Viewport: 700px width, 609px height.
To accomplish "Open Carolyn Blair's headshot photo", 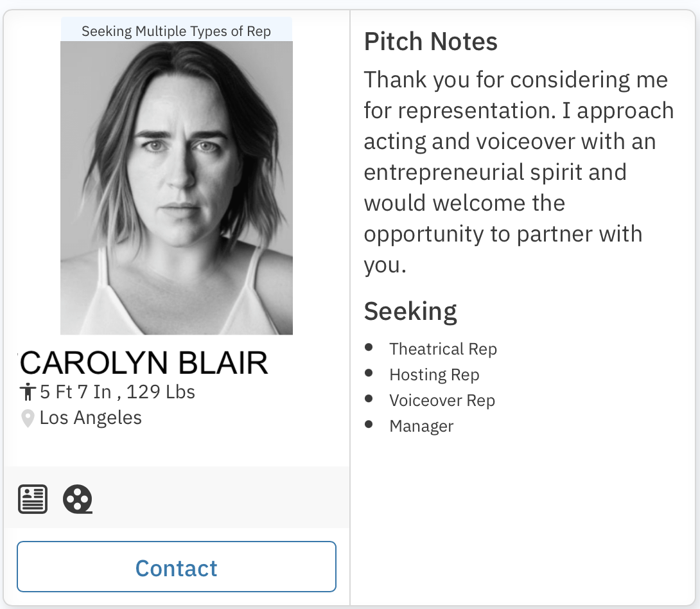I will click(x=177, y=188).
